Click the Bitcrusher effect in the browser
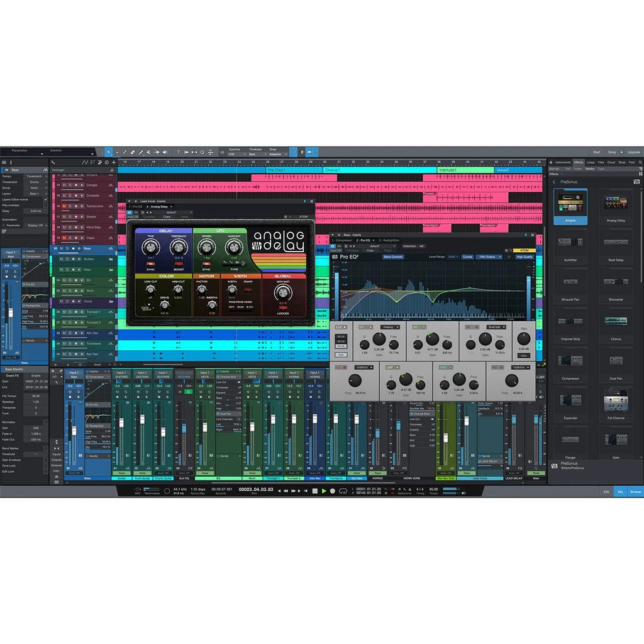This screenshot has width=644, height=644. pyautogui.click(x=616, y=286)
